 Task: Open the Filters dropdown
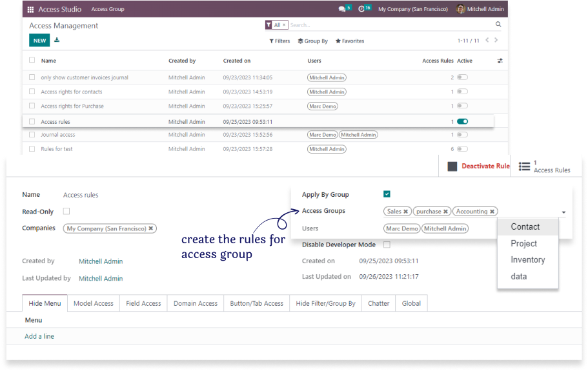[x=279, y=41]
